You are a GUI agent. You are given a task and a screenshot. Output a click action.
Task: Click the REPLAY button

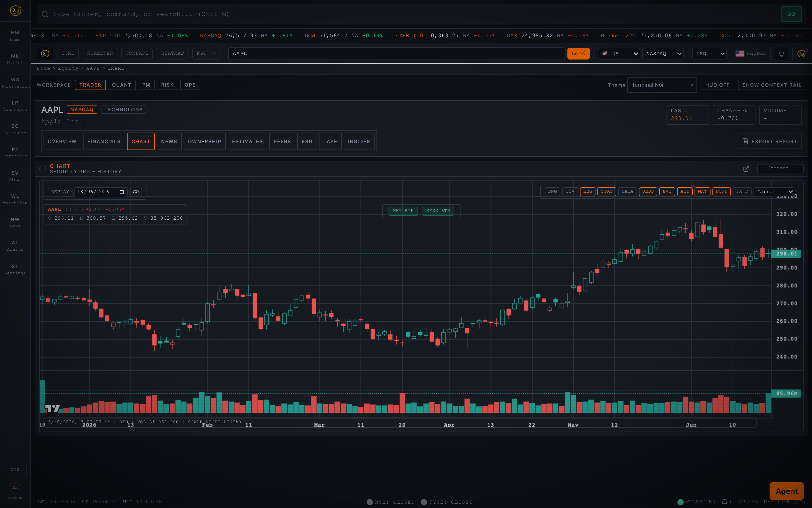click(x=60, y=192)
